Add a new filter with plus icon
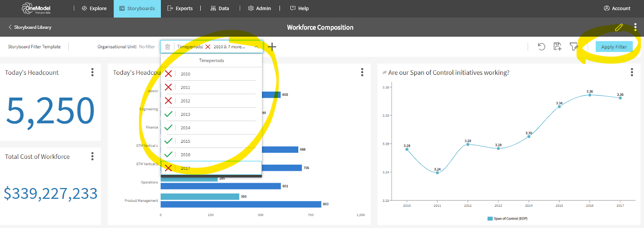644x228 pixels. pyautogui.click(x=272, y=47)
